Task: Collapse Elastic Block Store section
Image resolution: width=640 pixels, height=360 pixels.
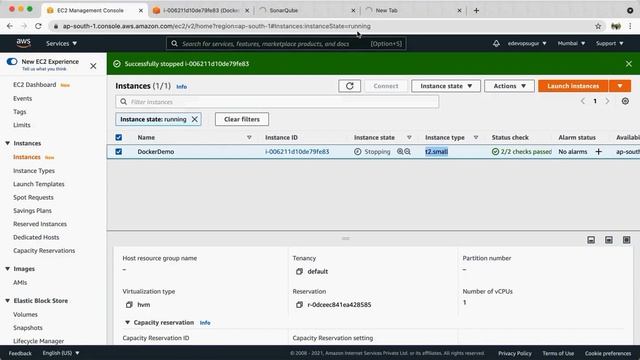Action: tap(8, 301)
